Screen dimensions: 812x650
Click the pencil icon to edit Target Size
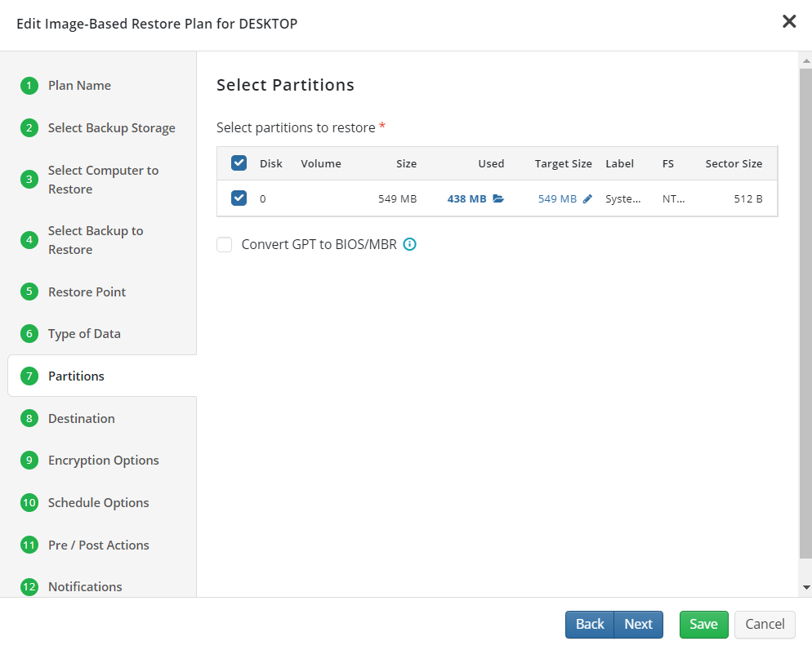coord(587,198)
